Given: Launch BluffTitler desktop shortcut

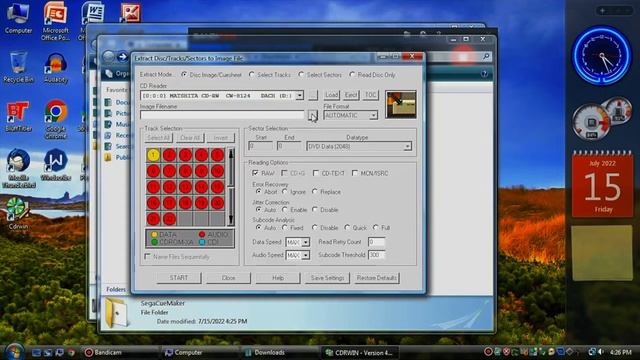Looking at the screenshot, I should 18,116.
